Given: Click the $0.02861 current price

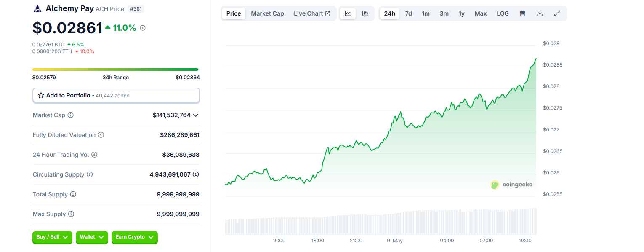Looking at the screenshot, I should click(x=68, y=28).
